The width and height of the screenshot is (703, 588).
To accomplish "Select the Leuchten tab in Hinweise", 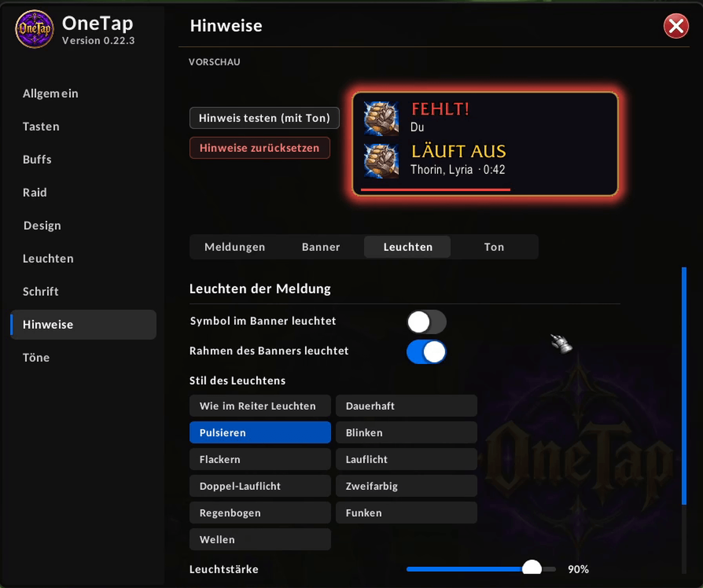I will point(408,247).
